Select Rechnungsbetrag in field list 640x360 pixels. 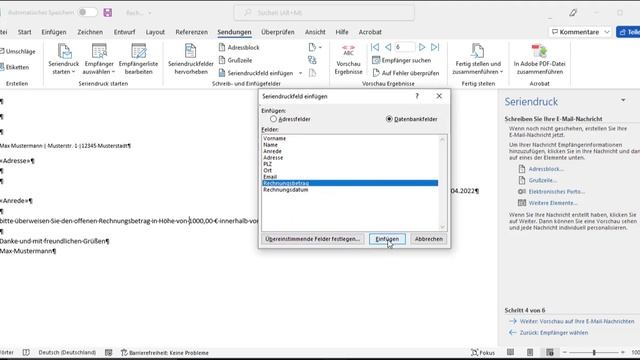[350, 183]
